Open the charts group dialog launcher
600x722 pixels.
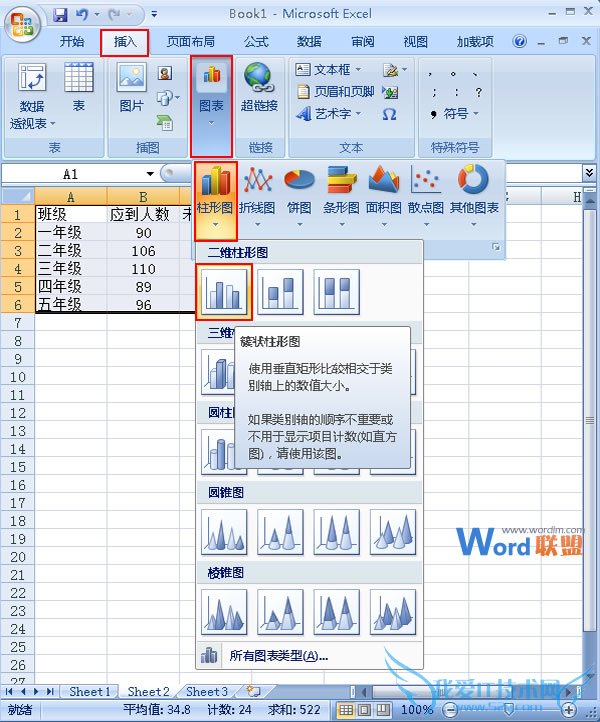[x=496, y=247]
